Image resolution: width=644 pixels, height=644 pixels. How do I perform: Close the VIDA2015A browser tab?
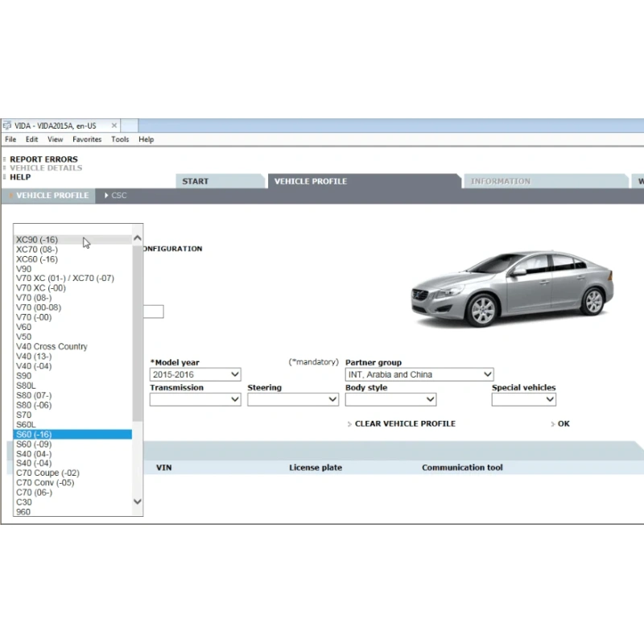click(x=114, y=126)
